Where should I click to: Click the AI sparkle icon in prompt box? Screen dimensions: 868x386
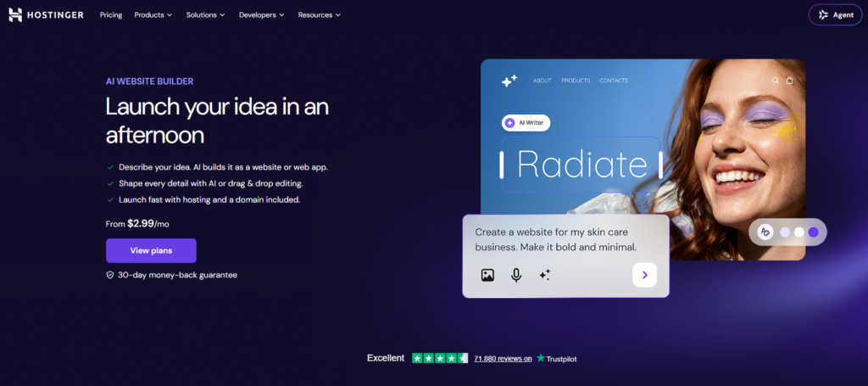(x=545, y=275)
